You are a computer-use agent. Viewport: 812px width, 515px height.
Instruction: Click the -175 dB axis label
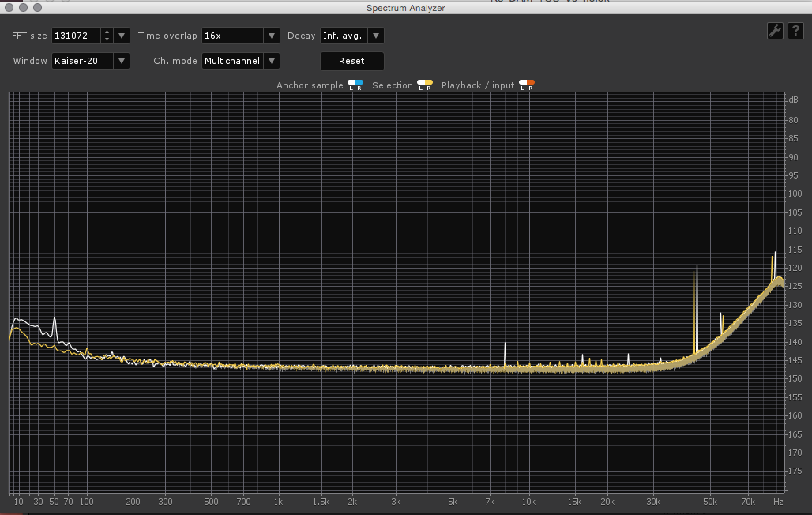pos(795,471)
